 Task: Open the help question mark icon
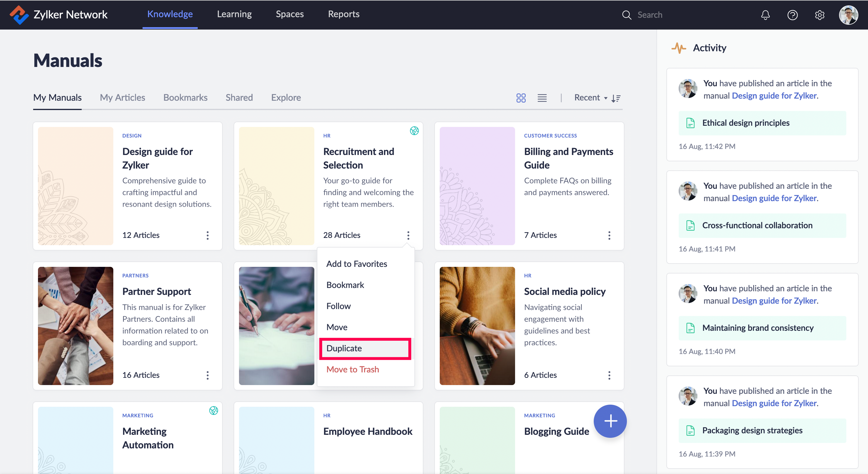(x=792, y=15)
